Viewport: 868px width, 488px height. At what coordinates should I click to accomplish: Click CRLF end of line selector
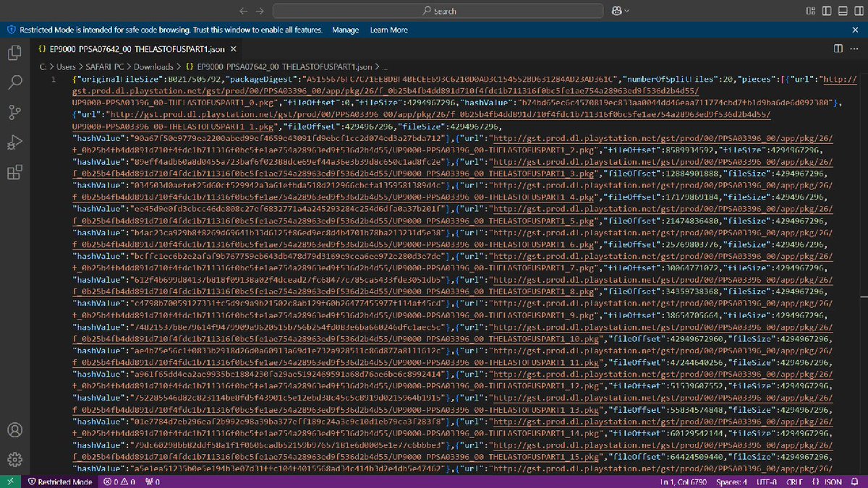794,481
